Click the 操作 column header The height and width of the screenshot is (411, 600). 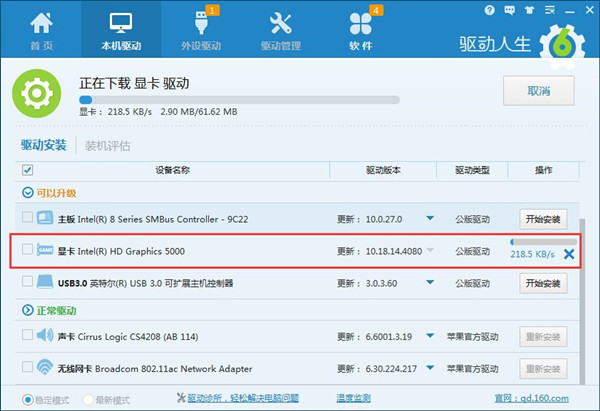click(543, 170)
